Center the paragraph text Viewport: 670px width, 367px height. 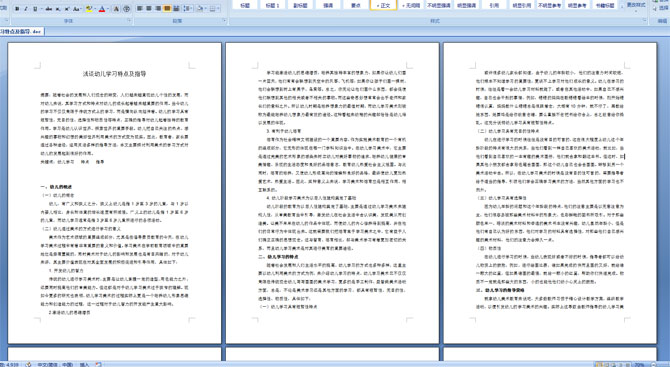tap(149, 9)
